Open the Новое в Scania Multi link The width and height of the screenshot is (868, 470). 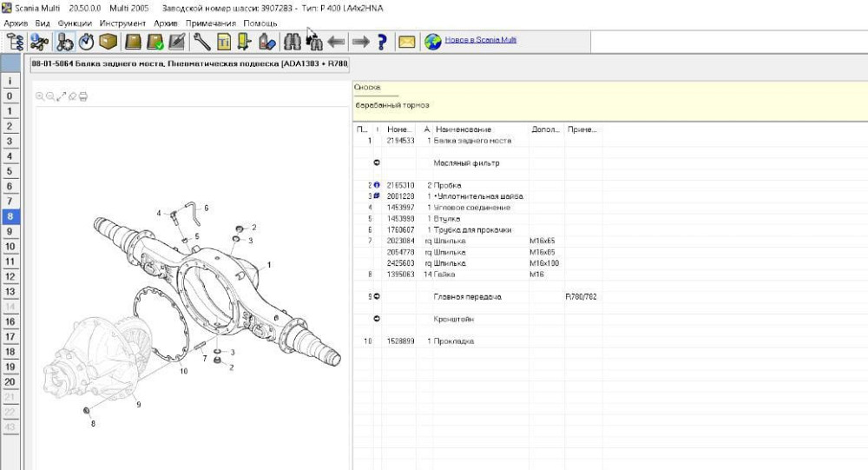(480, 40)
